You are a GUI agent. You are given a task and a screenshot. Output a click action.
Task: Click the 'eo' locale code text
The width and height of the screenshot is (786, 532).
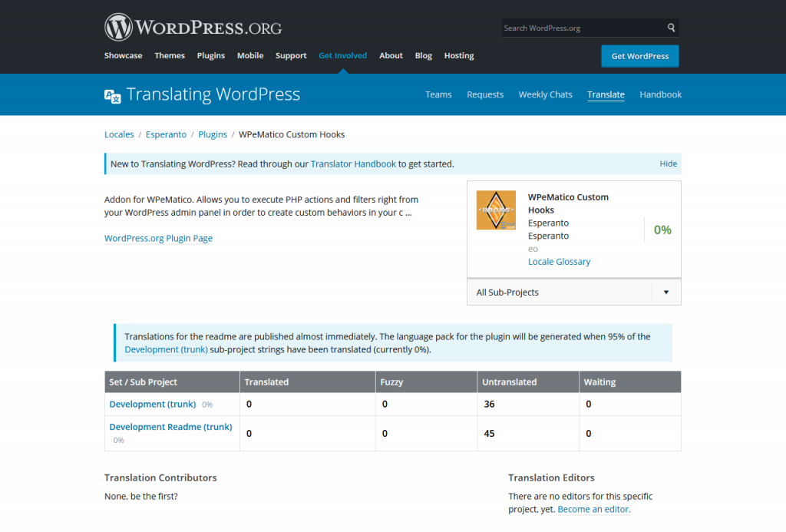533,249
